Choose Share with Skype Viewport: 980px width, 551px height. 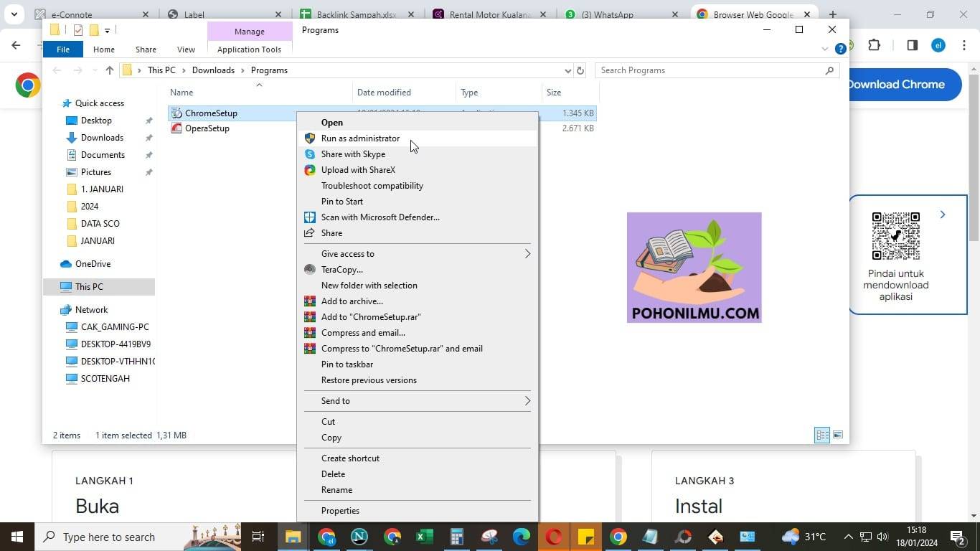click(x=418, y=154)
